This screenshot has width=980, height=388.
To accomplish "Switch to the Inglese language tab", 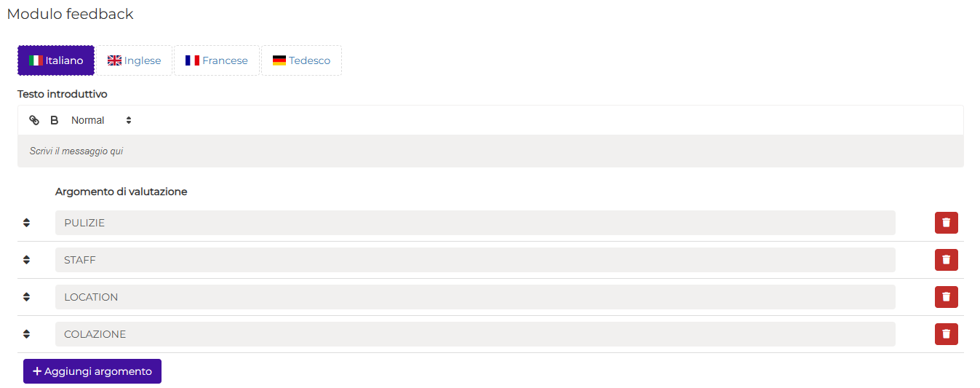I will (134, 60).
